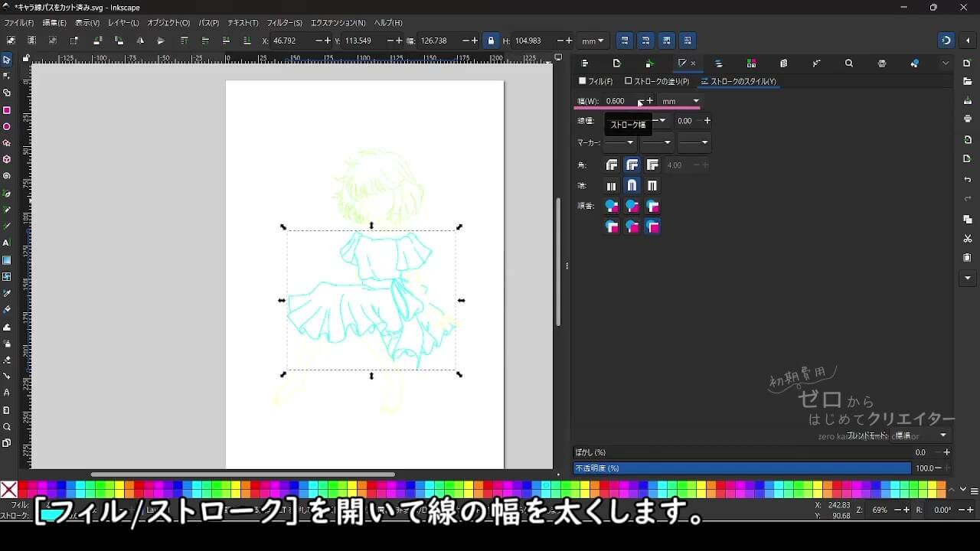Expand the toolbar unit mm dropdown
Image resolution: width=980 pixels, height=551 pixels.
593,41
